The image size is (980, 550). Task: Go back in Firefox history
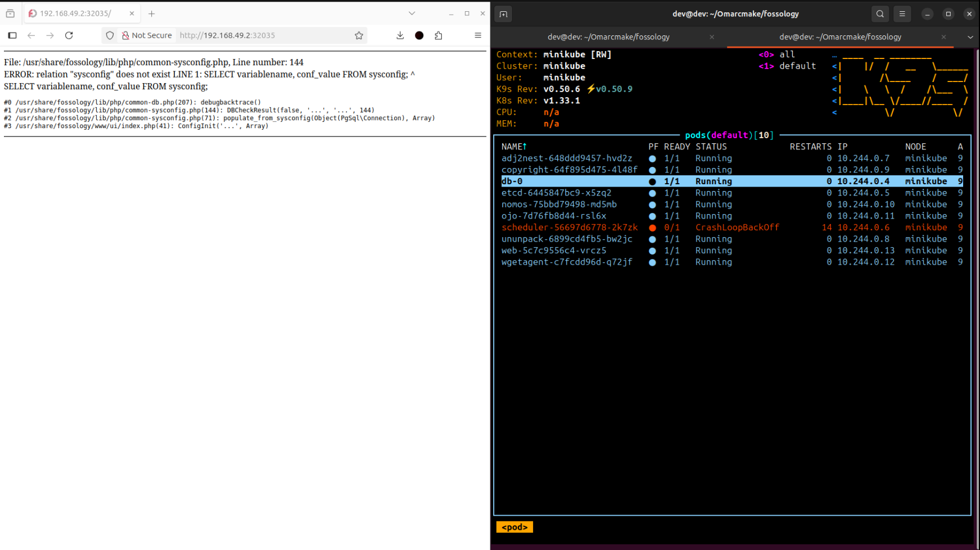pyautogui.click(x=31, y=35)
